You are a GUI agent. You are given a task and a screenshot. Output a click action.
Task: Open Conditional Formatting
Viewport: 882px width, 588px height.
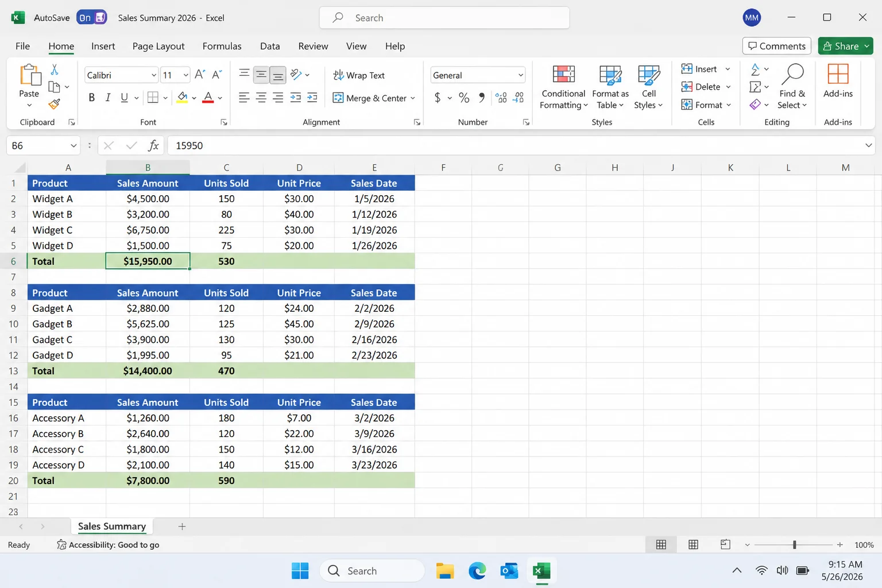tap(564, 87)
